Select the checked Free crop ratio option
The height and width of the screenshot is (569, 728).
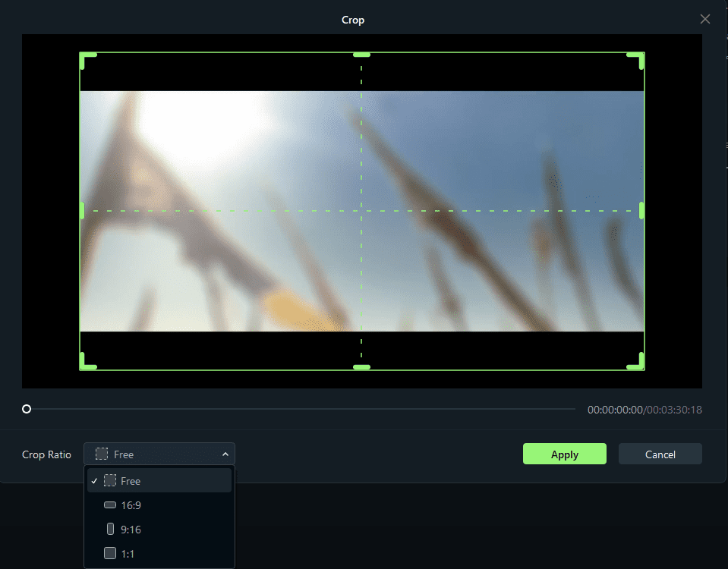(159, 481)
